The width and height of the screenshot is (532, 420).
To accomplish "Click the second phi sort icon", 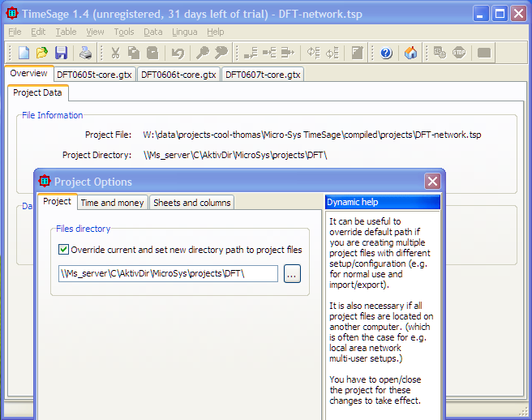I will click(x=332, y=53).
